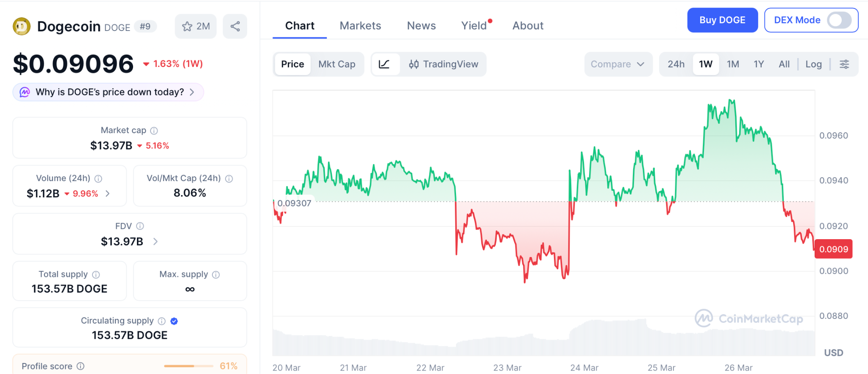
Task: Select the line chart icon
Action: click(x=384, y=64)
